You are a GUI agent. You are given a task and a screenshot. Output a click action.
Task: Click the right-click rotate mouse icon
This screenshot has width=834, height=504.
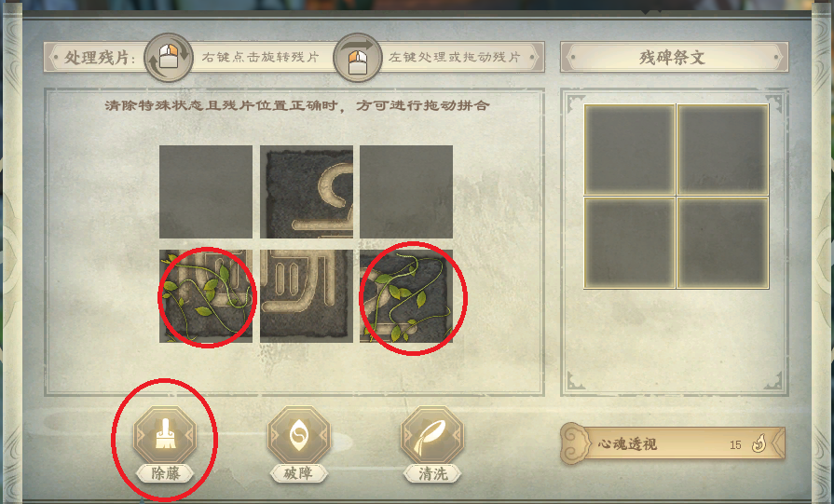pyautogui.click(x=169, y=58)
